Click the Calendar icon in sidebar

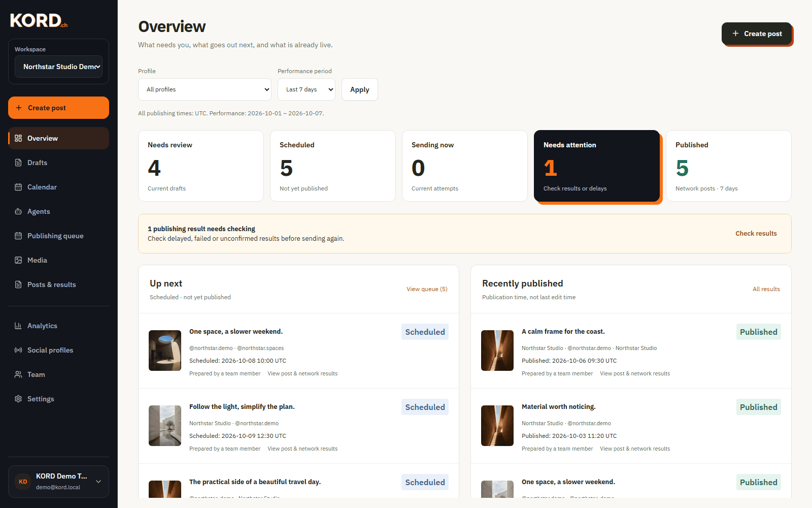[x=18, y=187]
